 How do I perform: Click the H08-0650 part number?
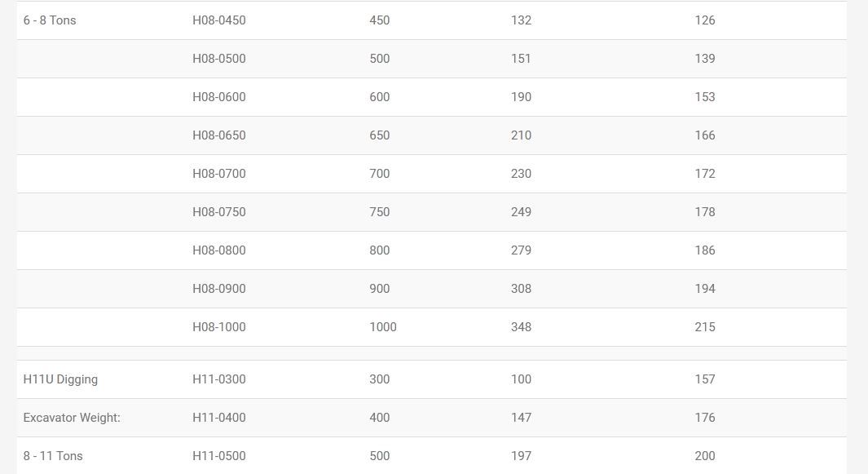coord(218,135)
